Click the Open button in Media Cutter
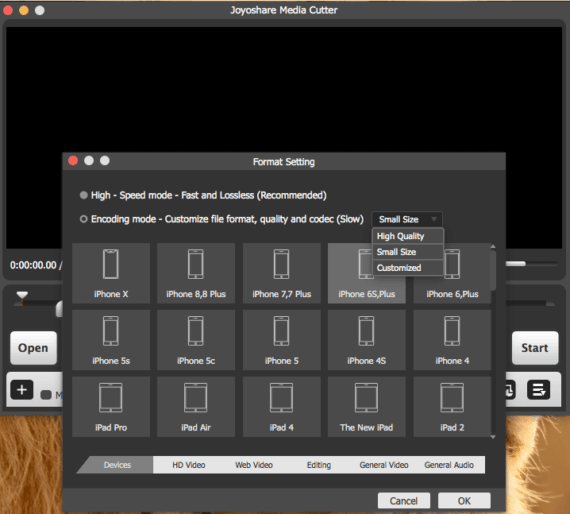 click(33, 348)
